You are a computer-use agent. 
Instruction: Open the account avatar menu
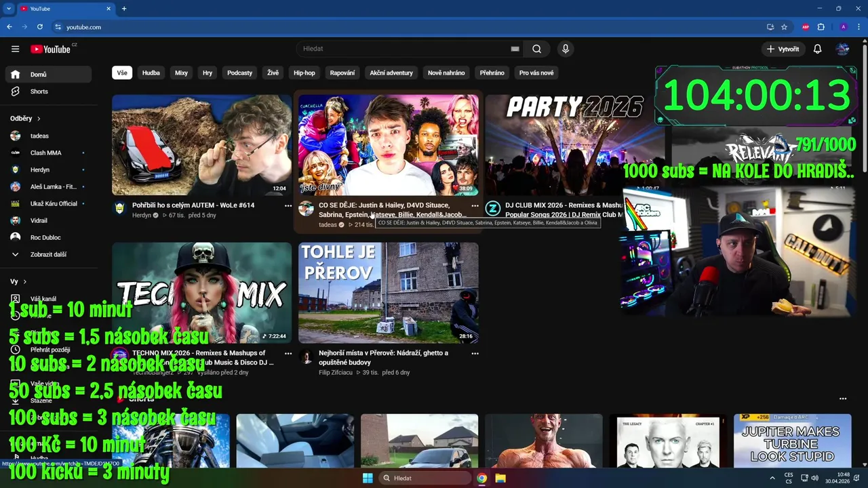pyautogui.click(x=842, y=49)
